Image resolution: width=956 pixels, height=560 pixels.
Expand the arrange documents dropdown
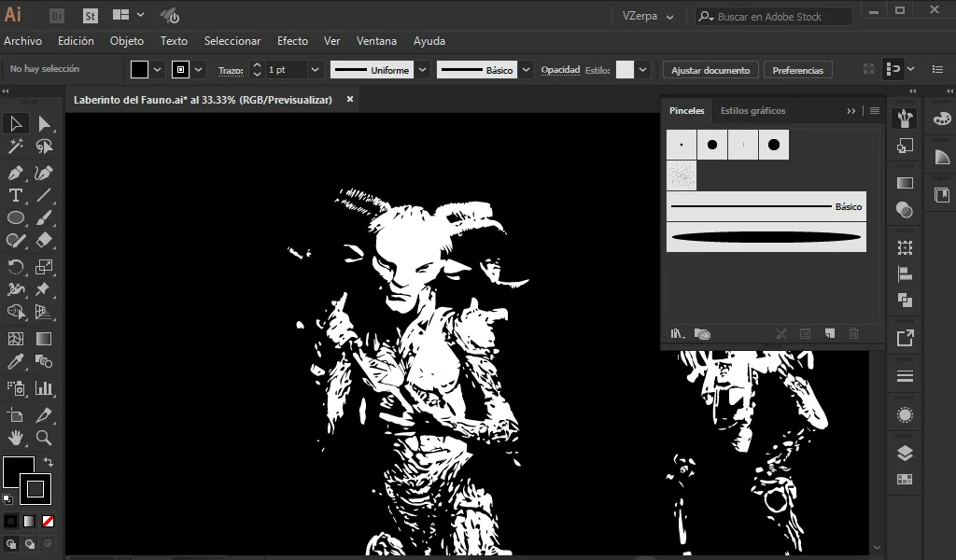click(141, 15)
